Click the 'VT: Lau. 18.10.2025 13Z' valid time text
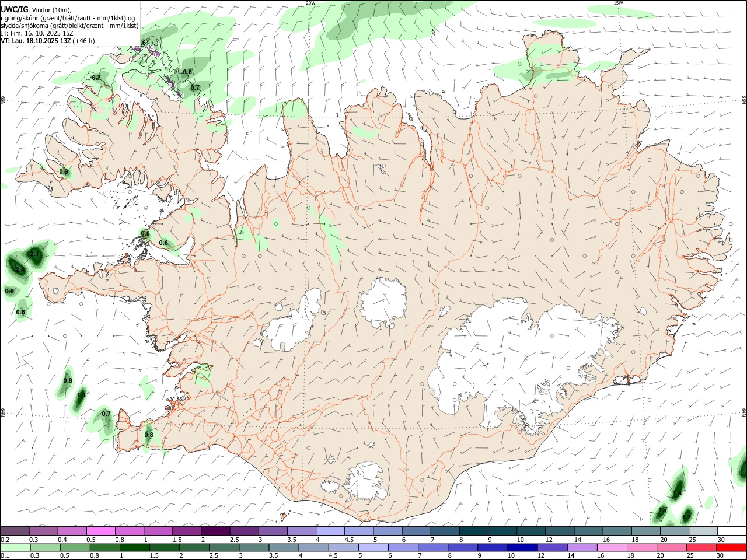The width and height of the screenshot is (747, 560). pyautogui.click(x=36, y=41)
